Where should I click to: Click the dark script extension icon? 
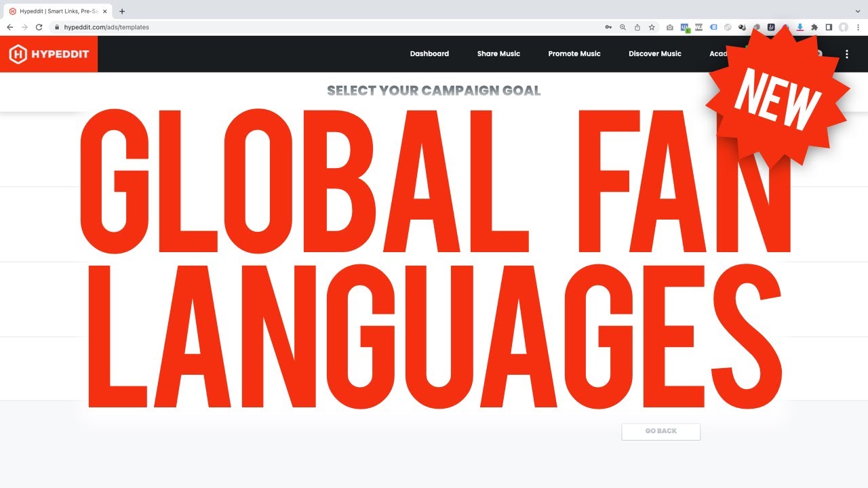[x=771, y=27]
